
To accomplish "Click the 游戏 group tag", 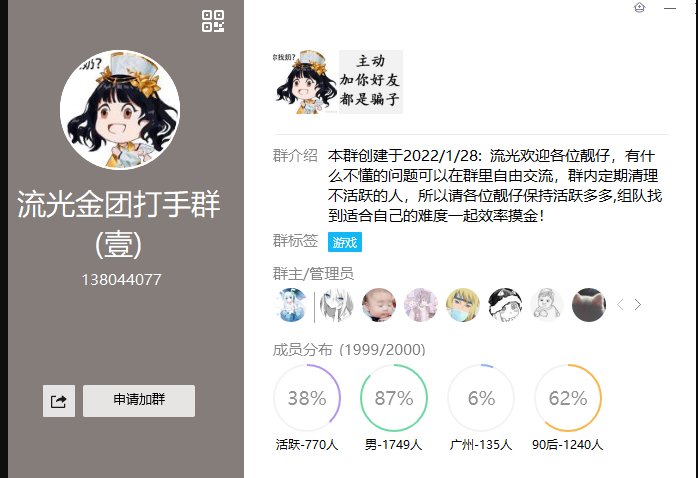I will click(345, 242).
